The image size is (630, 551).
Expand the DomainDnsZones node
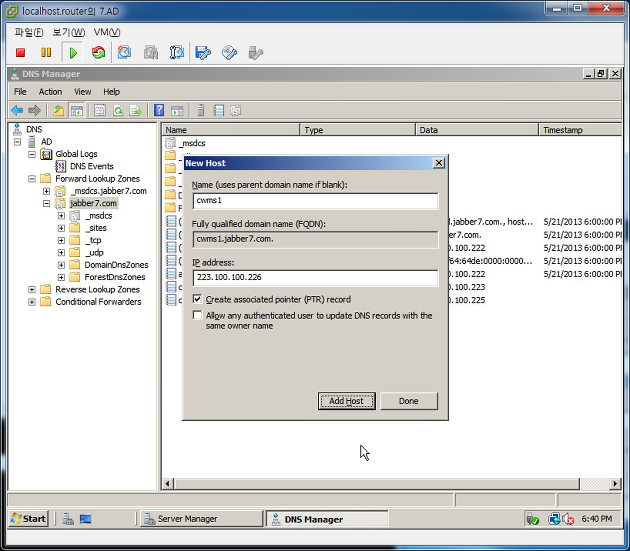point(61,265)
